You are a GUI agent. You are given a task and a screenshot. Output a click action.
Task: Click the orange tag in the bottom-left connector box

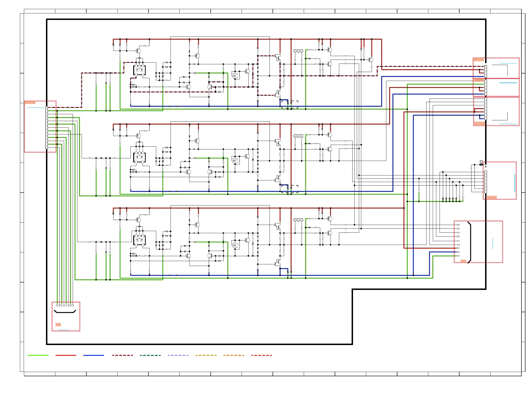point(58,324)
